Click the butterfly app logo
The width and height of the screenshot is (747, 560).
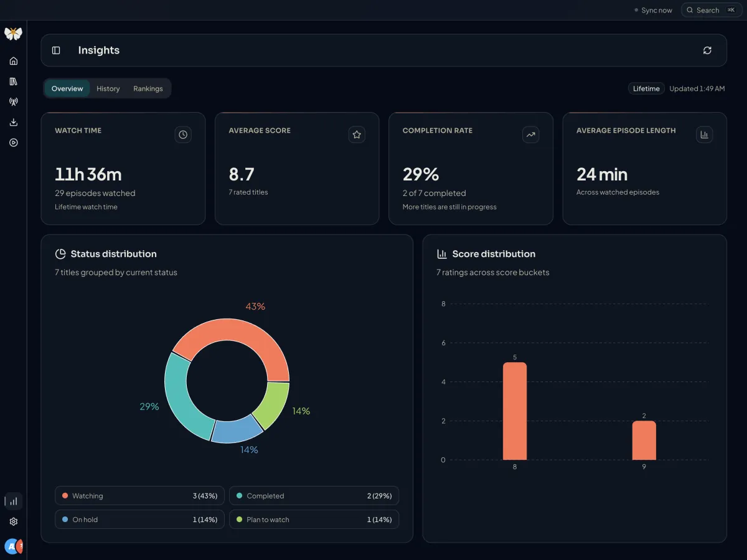(x=13, y=34)
